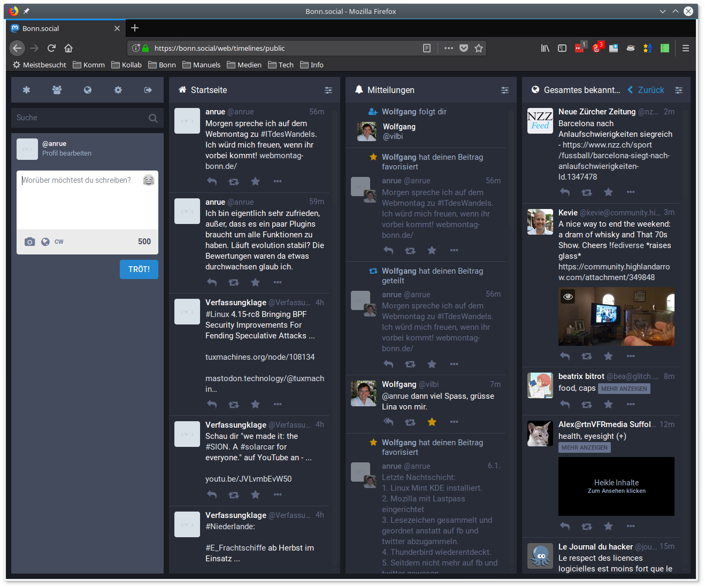Screen dimensions: 705x588
Task: Open the page actions ellipsis menu
Action: (449, 48)
